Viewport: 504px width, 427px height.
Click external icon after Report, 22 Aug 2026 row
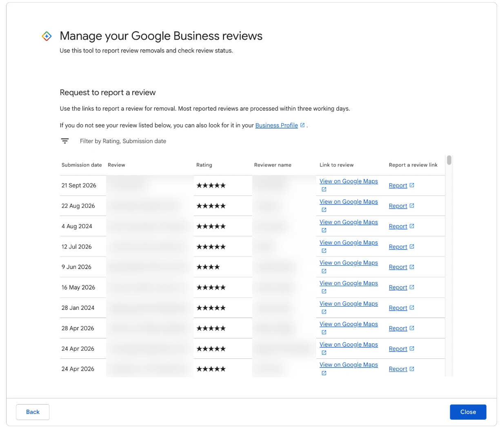[x=412, y=206]
